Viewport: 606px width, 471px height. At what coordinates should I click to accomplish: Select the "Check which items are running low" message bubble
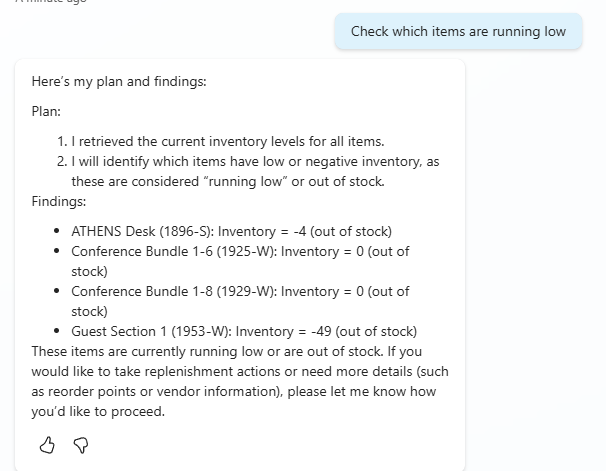pyautogui.click(x=458, y=31)
